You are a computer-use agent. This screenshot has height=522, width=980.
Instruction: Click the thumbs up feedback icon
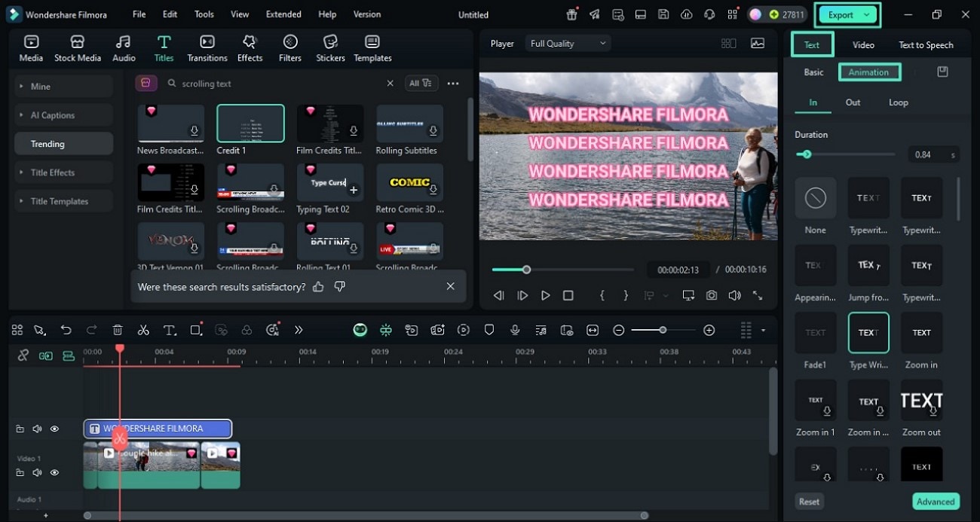[318, 286]
